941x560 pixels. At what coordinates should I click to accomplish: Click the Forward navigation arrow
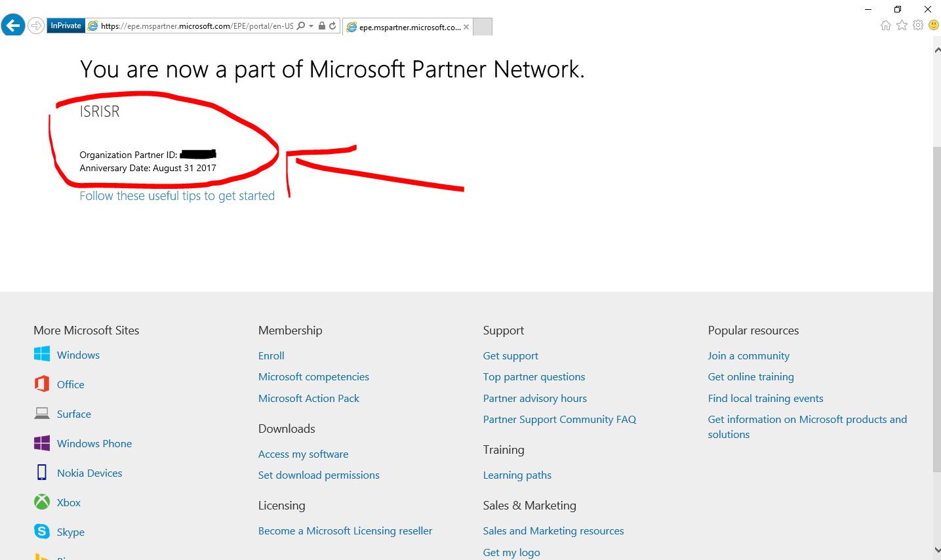(x=36, y=26)
